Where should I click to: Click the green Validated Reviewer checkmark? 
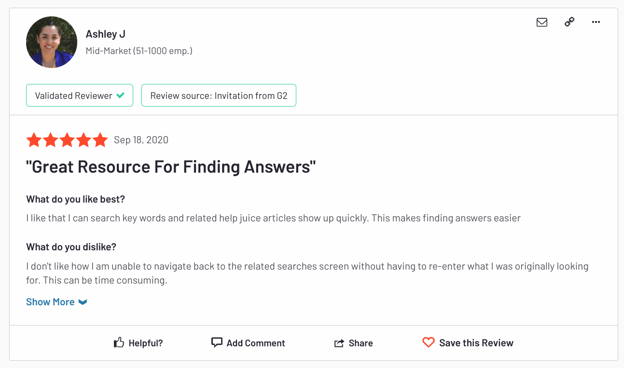coord(120,95)
